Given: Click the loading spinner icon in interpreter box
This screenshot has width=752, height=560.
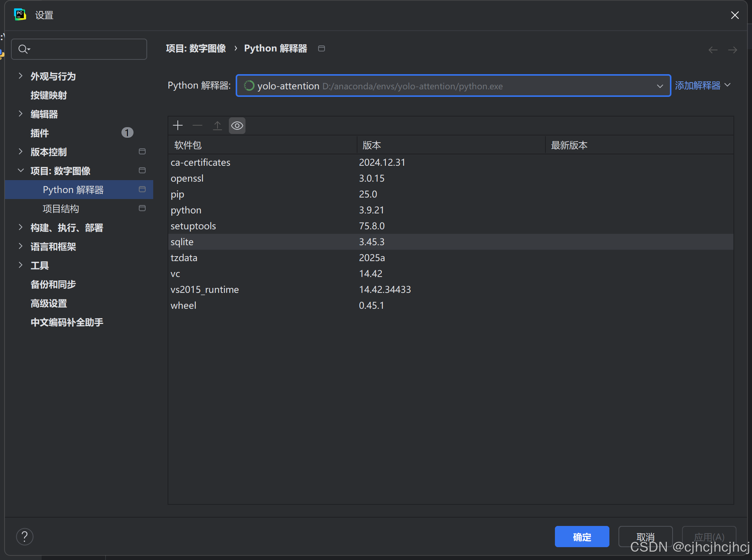Looking at the screenshot, I should pos(249,86).
